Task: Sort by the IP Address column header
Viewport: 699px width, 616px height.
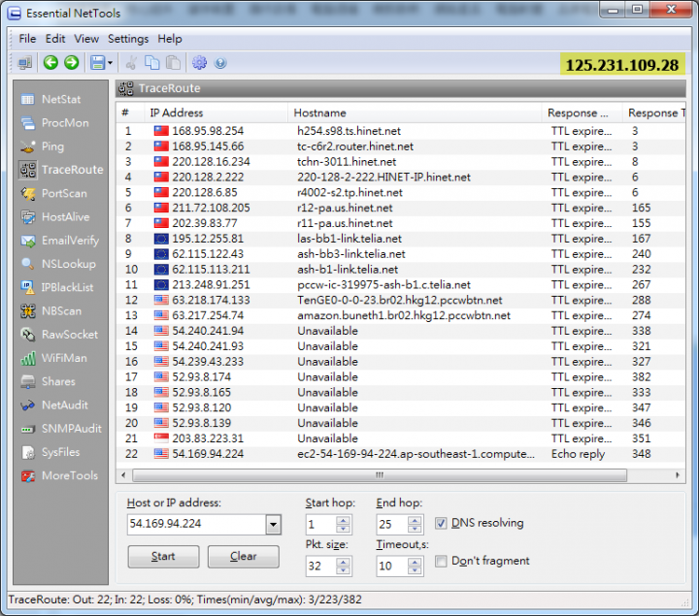Action: [x=216, y=113]
